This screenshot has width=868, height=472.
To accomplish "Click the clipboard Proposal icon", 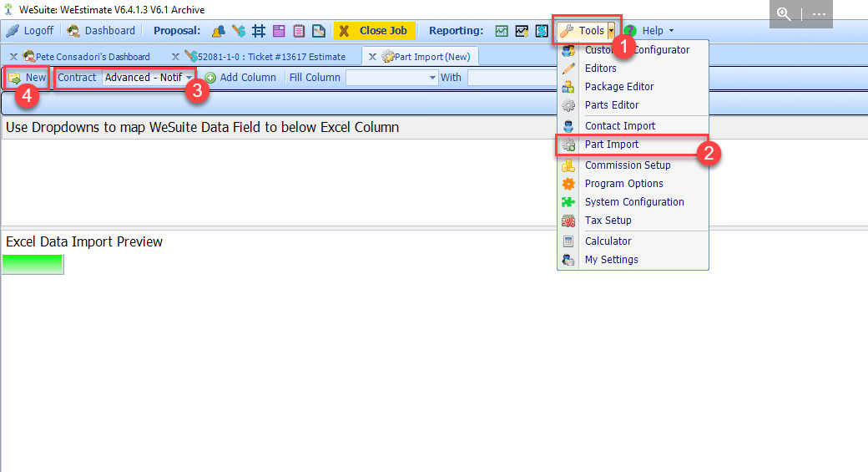I will click(x=299, y=31).
